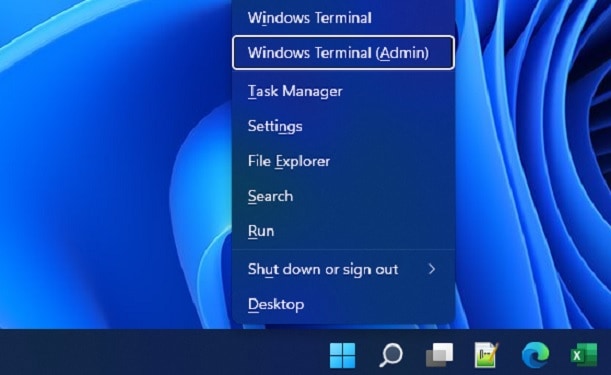Image resolution: width=611 pixels, height=375 pixels.
Task: Open File Explorer from the menu
Action: [x=343, y=161]
